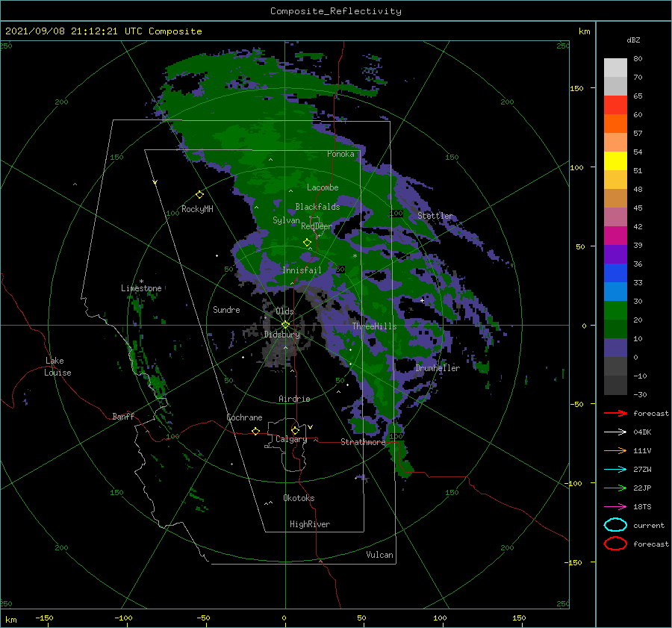
Task: Click the red forecast arrow in legend
Action: (x=616, y=413)
